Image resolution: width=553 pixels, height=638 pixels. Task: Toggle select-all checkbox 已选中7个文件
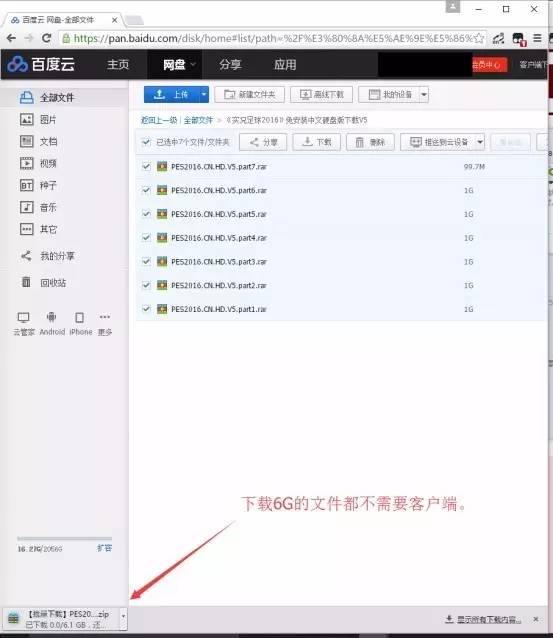146,142
